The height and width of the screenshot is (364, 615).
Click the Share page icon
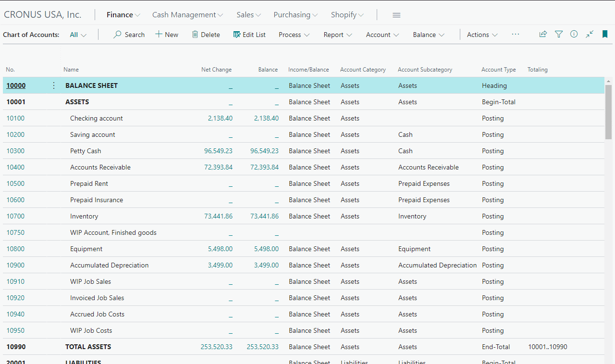click(x=543, y=34)
